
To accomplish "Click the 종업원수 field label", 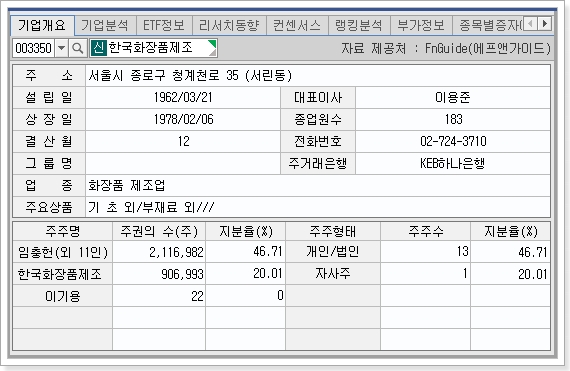I will click(318, 119).
